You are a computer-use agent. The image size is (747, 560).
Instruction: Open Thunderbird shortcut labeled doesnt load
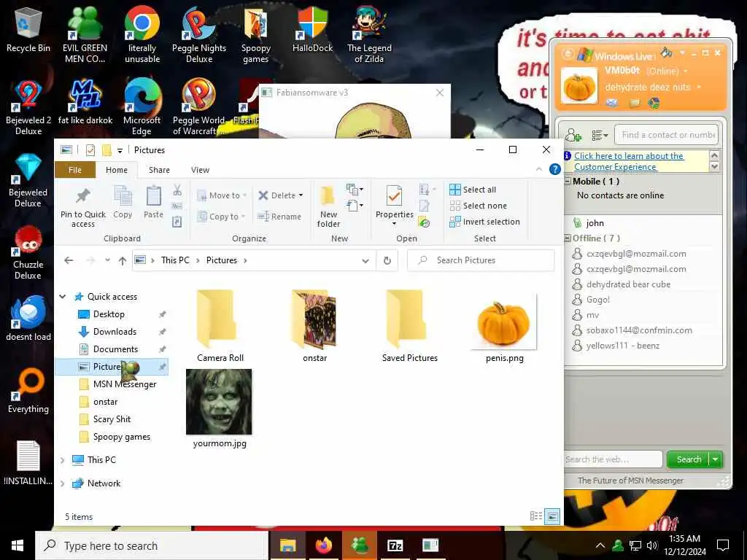[x=28, y=318]
